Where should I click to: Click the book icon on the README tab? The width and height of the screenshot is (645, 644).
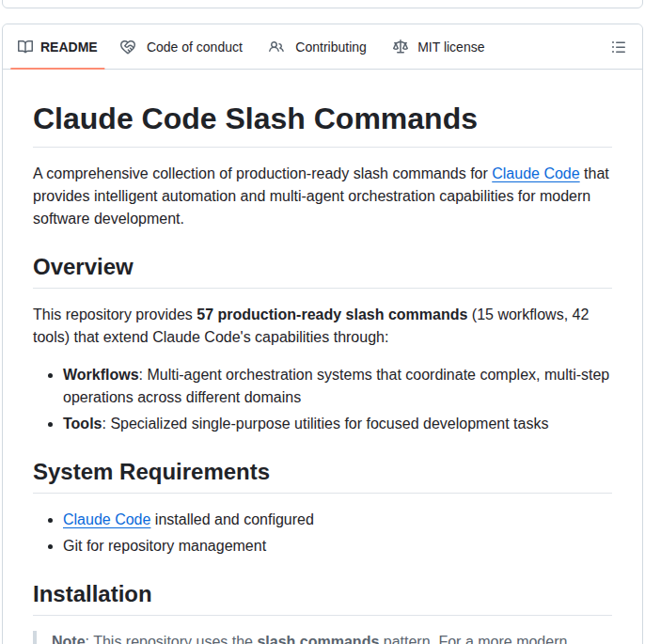tap(25, 47)
